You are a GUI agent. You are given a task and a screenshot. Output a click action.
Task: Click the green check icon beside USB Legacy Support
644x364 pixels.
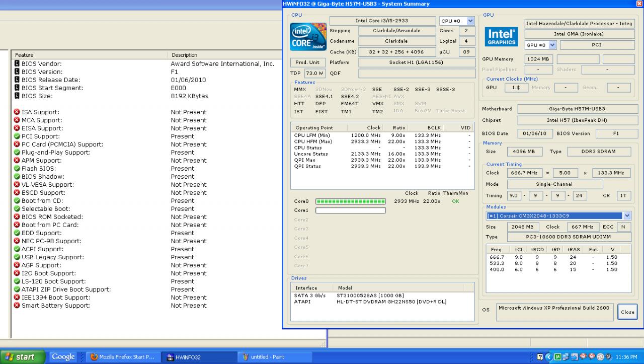17,257
